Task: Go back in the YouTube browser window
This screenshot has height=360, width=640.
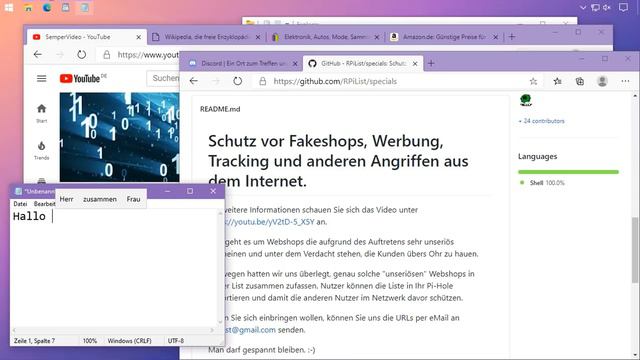Action: (38, 54)
